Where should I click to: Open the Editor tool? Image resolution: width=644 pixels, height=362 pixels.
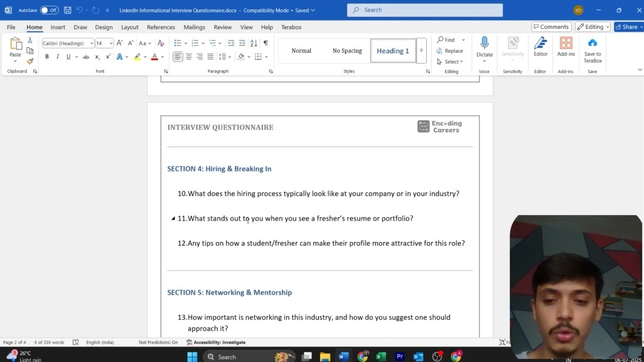(540, 47)
